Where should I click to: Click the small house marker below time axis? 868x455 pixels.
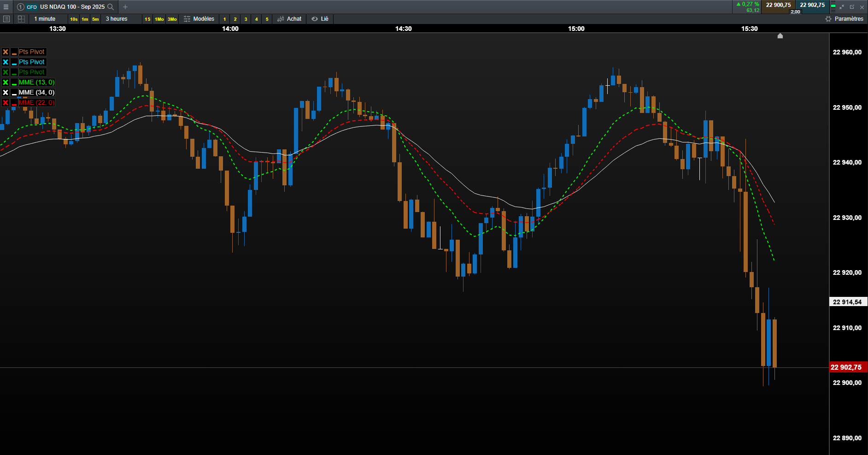click(780, 36)
